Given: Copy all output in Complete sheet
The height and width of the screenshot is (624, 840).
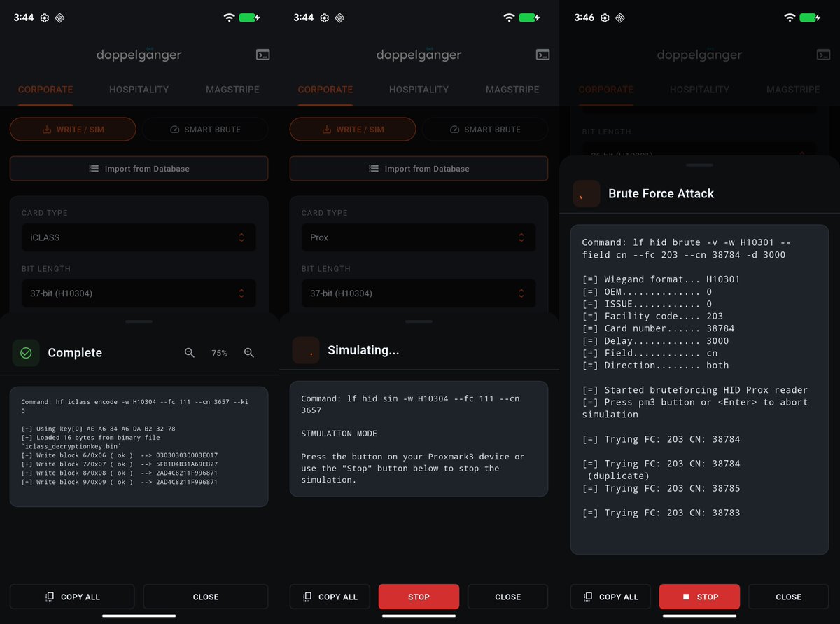Looking at the screenshot, I should point(72,597).
